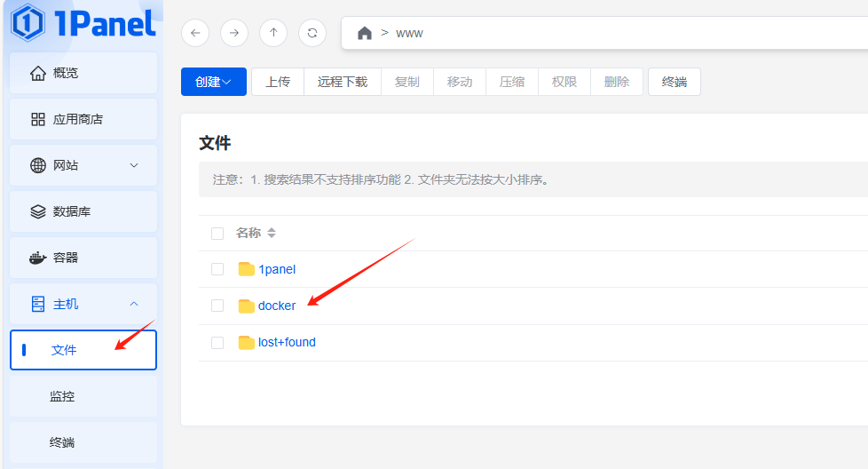Click the home icon in path bar
This screenshot has width=868, height=469.
coord(364,33)
